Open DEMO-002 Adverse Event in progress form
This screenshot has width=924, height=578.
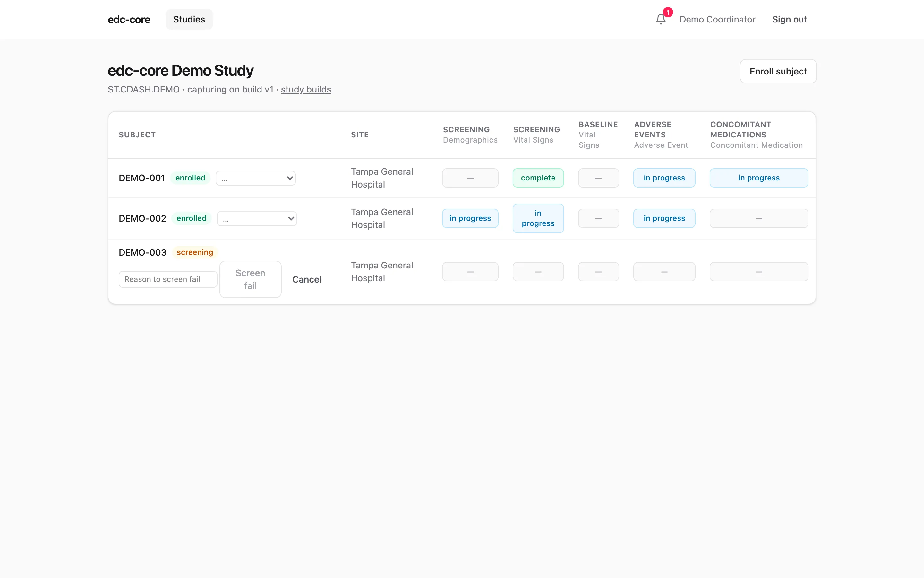[x=664, y=219]
